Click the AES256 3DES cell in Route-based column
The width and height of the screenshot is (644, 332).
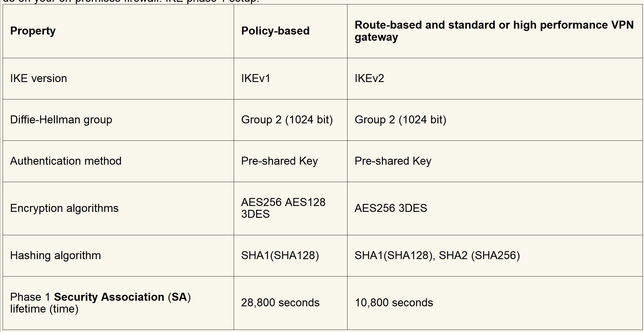coord(391,208)
